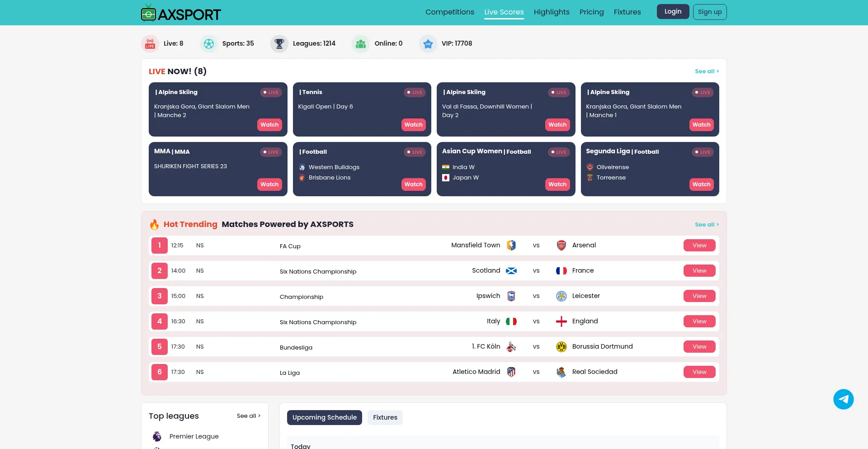Click the Sign up button
868x449 pixels.
[x=710, y=12]
